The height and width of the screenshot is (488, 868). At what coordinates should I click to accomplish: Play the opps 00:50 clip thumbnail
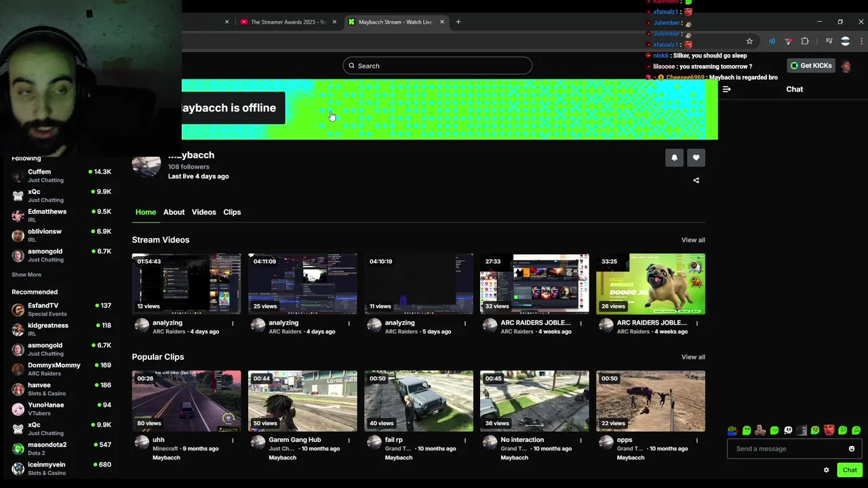tap(650, 401)
